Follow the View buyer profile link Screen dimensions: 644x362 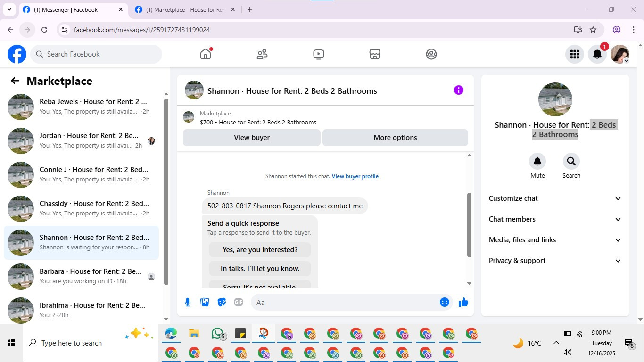click(355, 176)
